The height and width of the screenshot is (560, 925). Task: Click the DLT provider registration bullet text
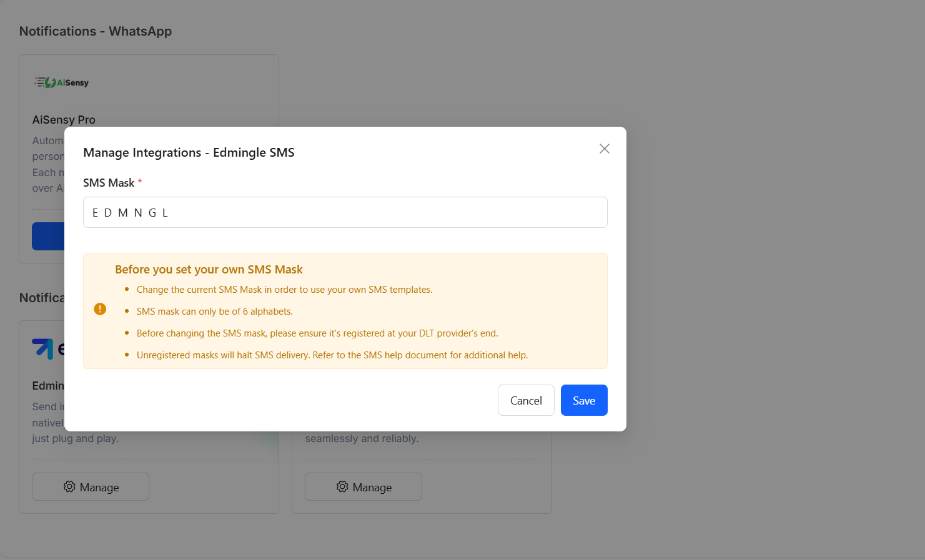tap(317, 333)
